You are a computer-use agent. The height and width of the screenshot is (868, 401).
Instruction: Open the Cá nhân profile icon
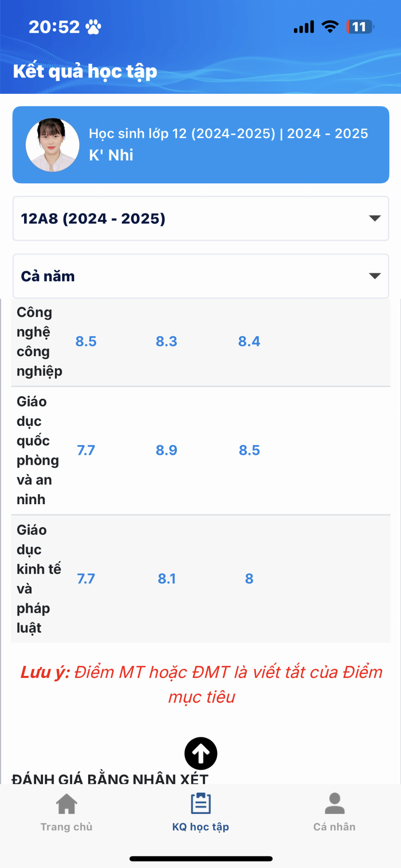pyautogui.click(x=334, y=803)
